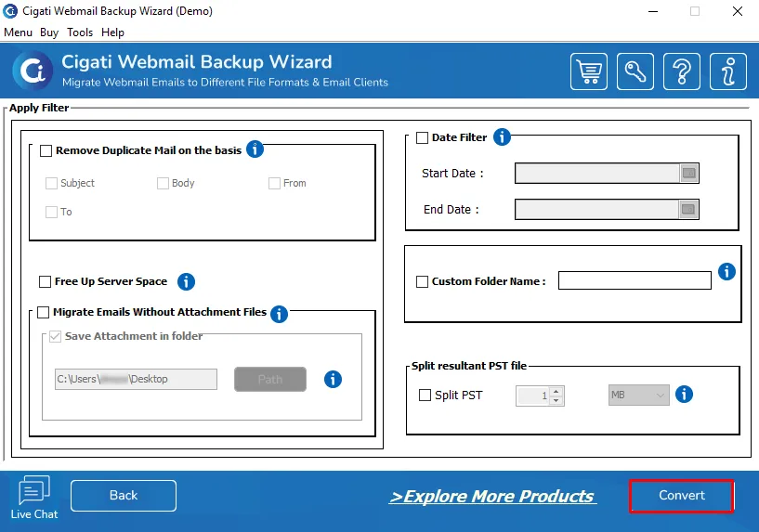Click the key activation icon
This screenshot has height=532, width=759.
point(635,71)
